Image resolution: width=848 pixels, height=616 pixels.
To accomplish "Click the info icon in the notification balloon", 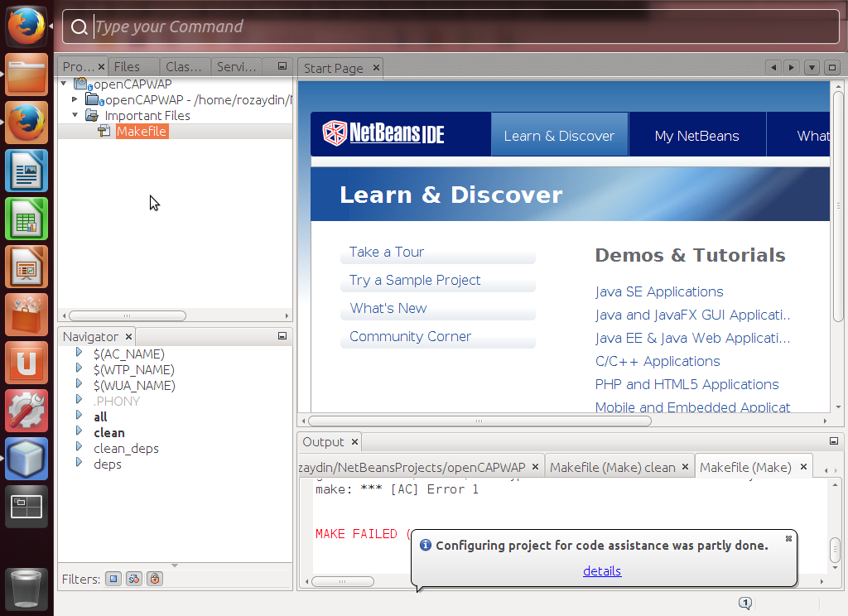I will (426, 545).
